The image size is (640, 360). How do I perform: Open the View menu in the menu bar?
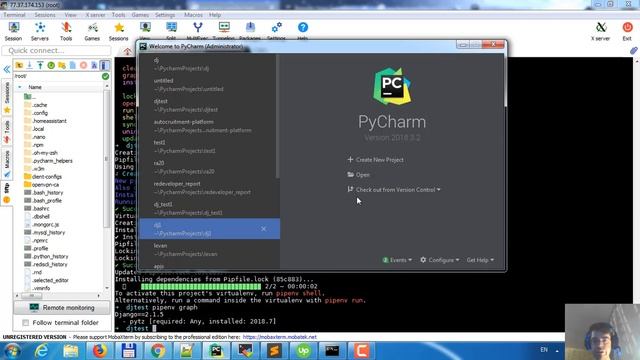pyautogui.click(x=70, y=15)
